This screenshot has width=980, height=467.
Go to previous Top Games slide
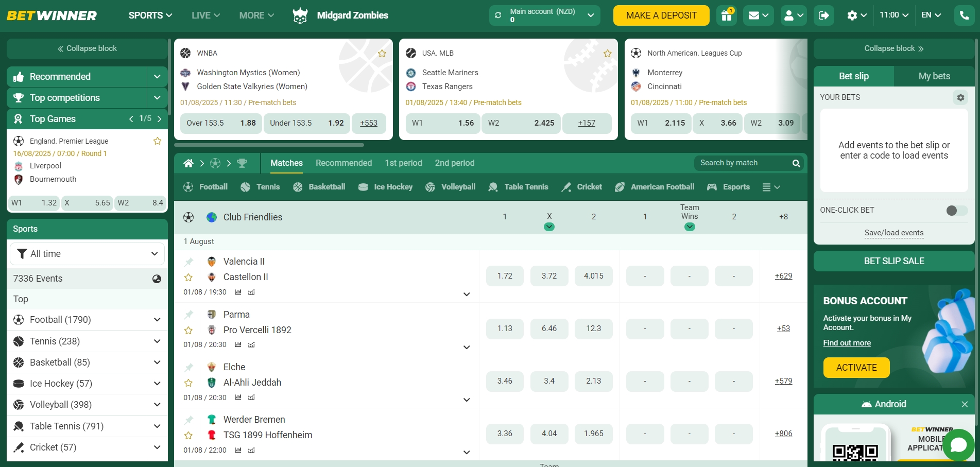coord(131,119)
